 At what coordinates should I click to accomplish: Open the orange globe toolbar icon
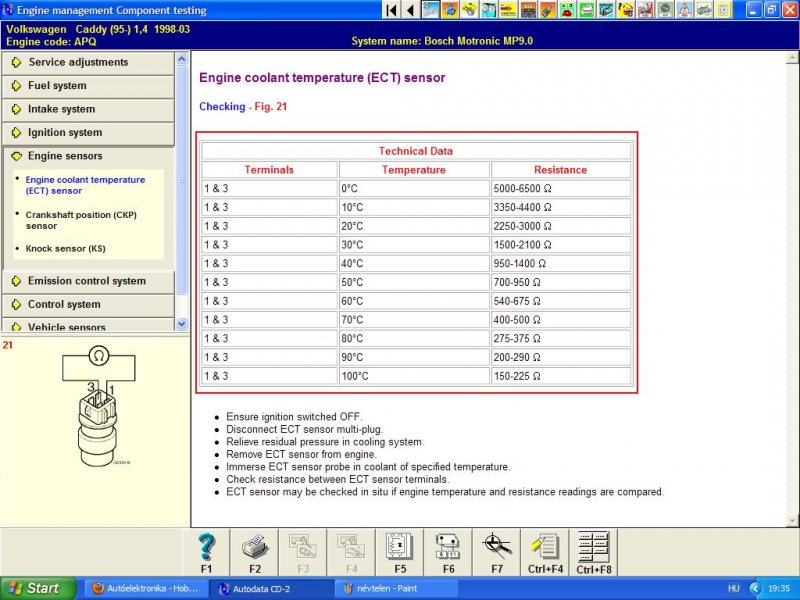[x=450, y=10]
